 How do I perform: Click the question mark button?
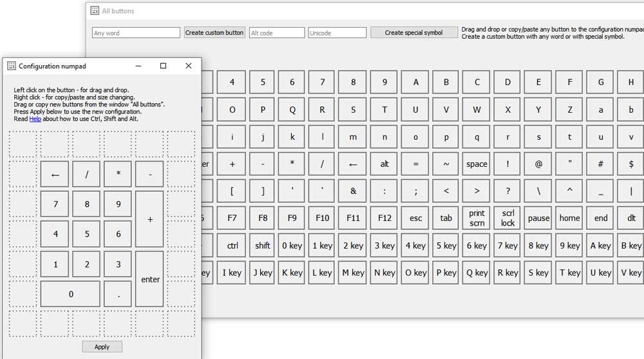(507, 191)
